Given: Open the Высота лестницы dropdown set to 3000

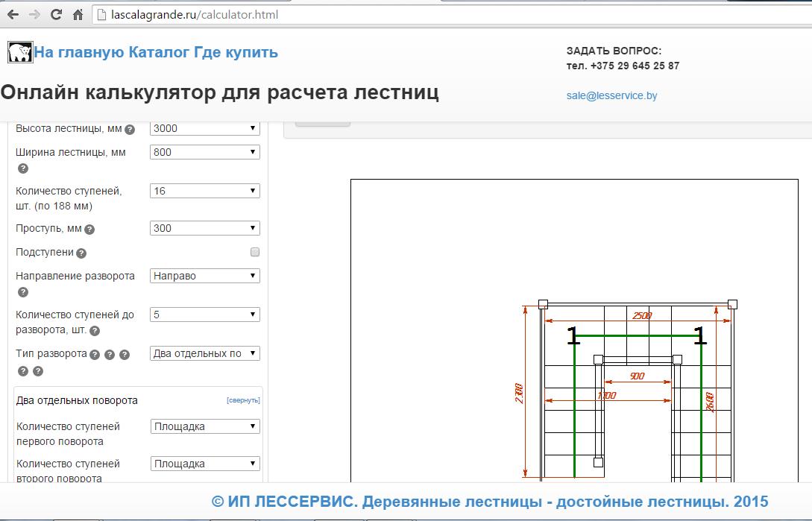Looking at the screenshot, I should (205, 128).
